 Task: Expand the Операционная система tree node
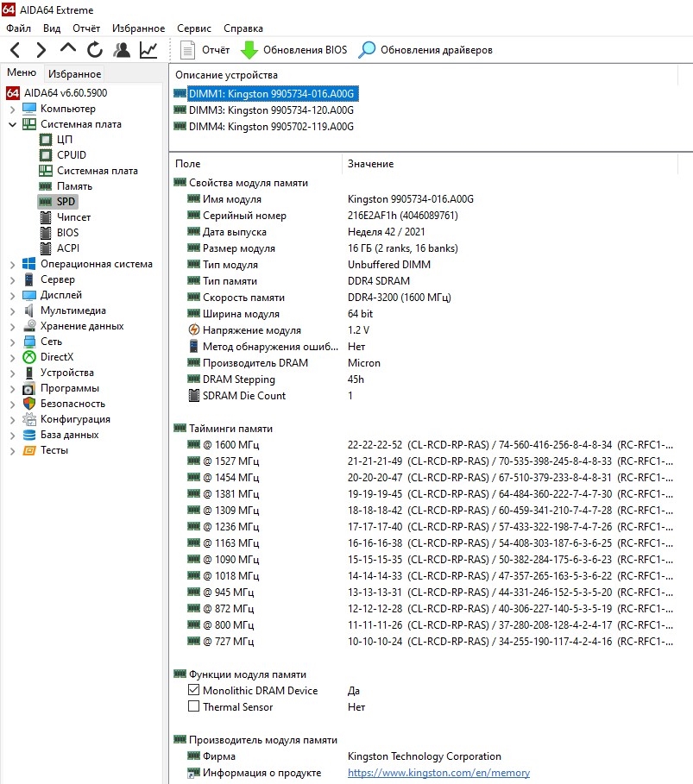[12, 265]
